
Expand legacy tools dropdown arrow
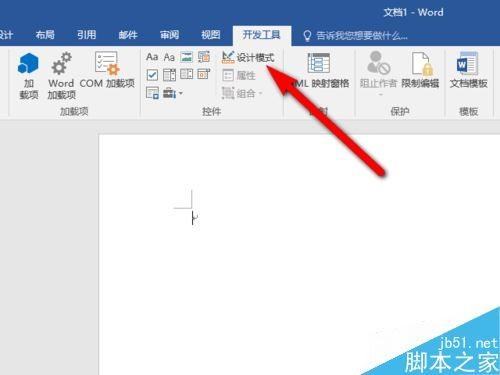click(x=181, y=93)
